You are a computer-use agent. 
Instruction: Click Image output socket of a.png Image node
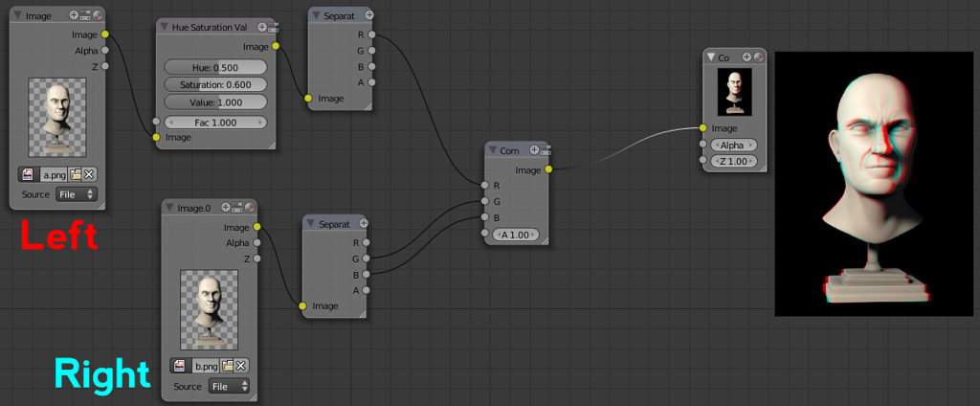tap(104, 34)
